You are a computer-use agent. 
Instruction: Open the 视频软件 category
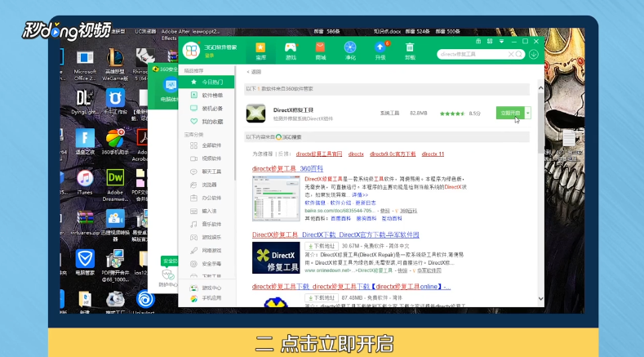point(207,158)
